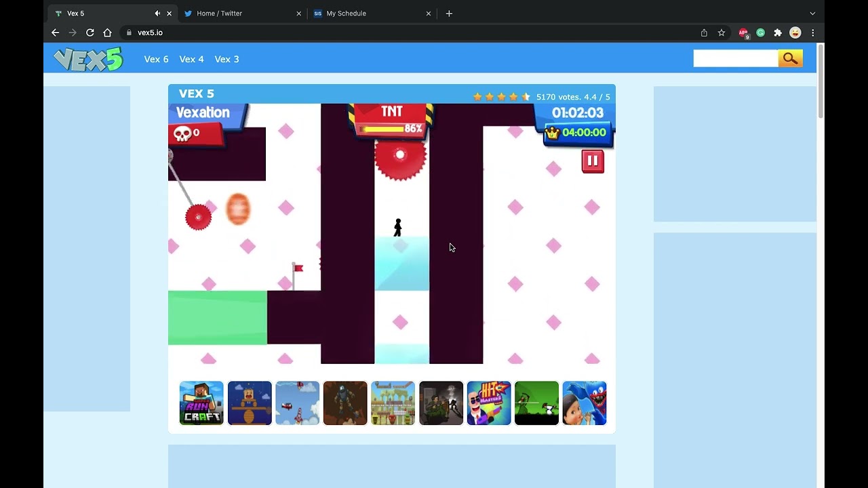Click the red checkpoint flag in game
Viewport: 868px width, 488px height.
(297, 276)
